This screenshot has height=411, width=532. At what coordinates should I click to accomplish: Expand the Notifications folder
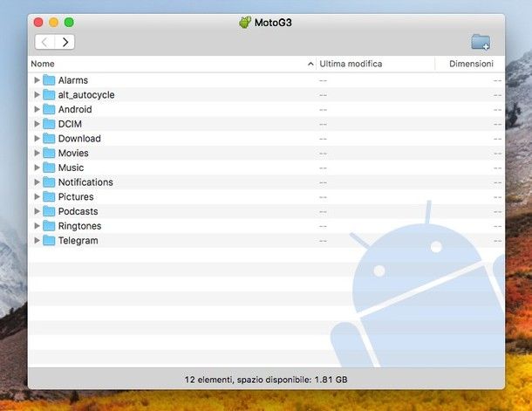tap(37, 182)
